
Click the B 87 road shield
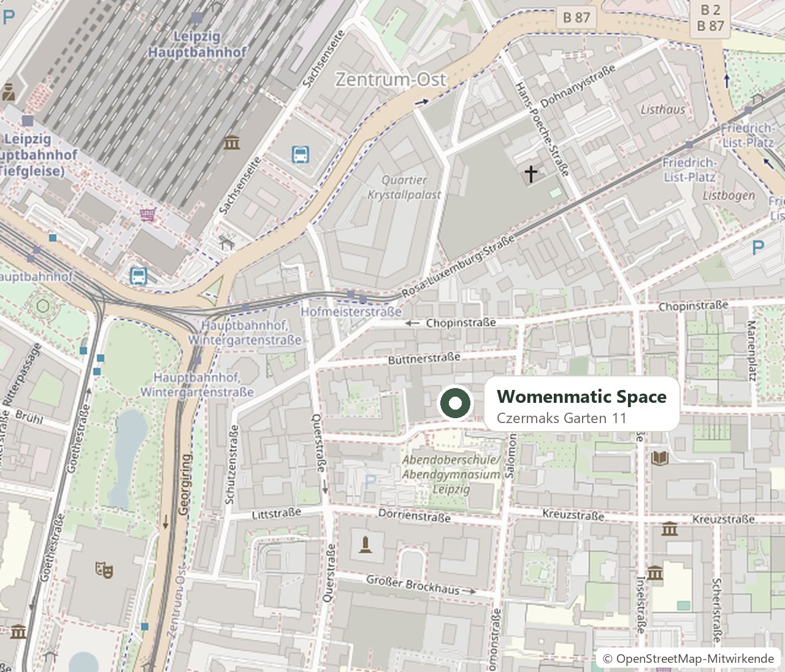pos(576,18)
